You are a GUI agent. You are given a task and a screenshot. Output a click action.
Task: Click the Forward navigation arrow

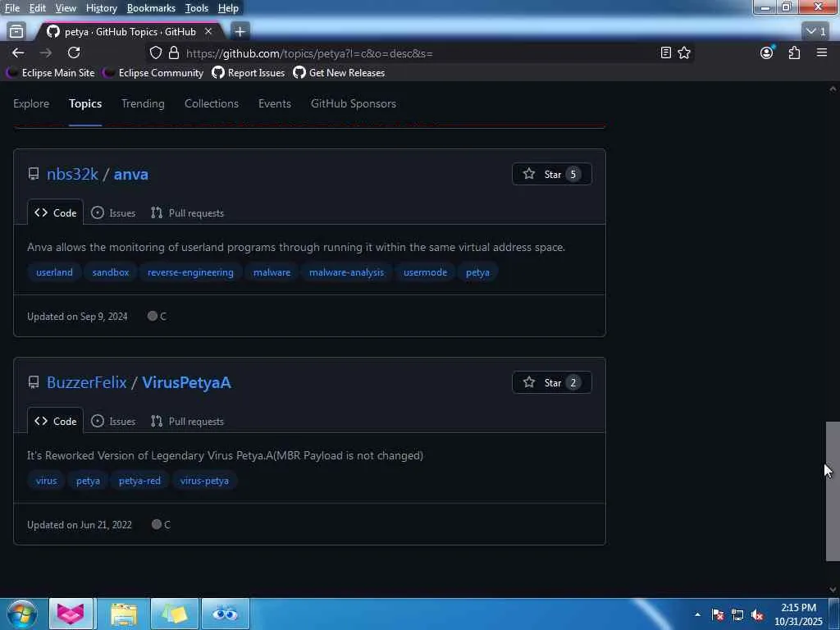46,52
